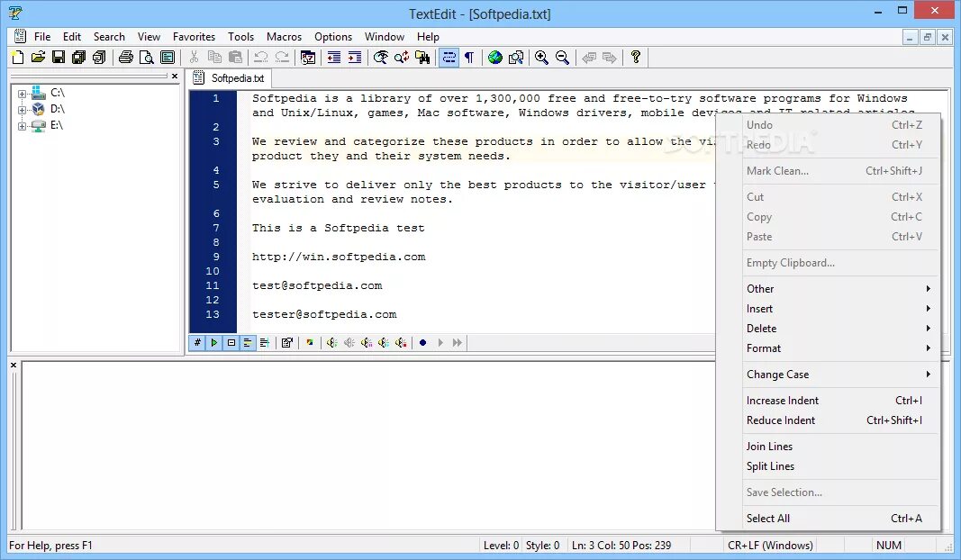The height and width of the screenshot is (560, 961).
Task: Open the Change Case submenu
Action: point(839,375)
